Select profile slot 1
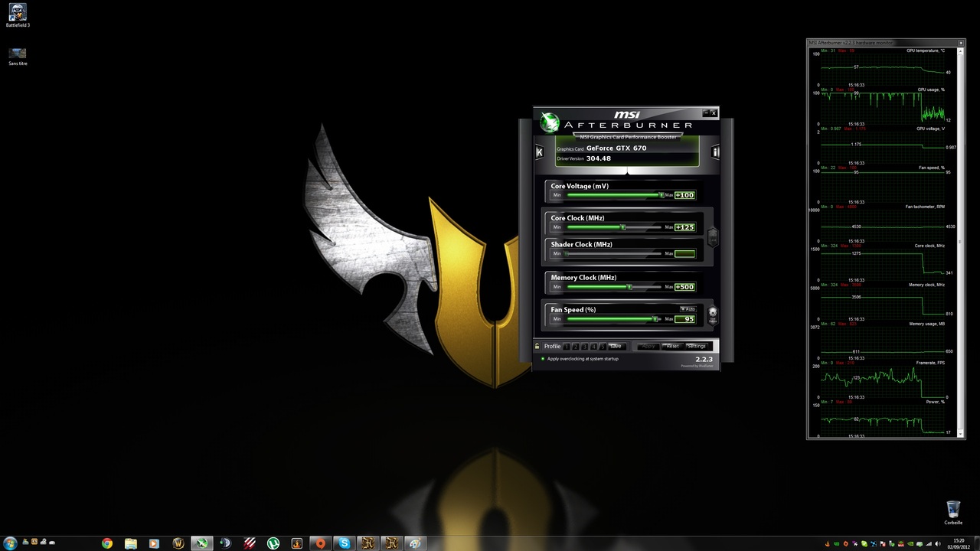This screenshot has height=551, width=980. click(567, 347)
